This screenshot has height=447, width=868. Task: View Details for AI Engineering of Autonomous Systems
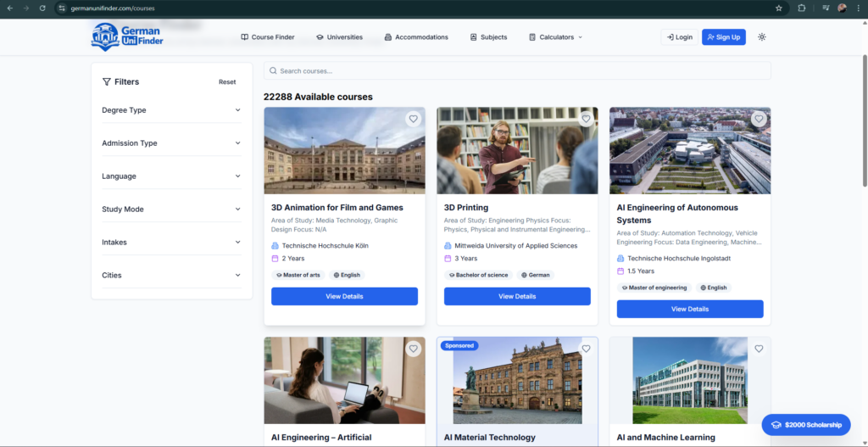pos(690,309)
